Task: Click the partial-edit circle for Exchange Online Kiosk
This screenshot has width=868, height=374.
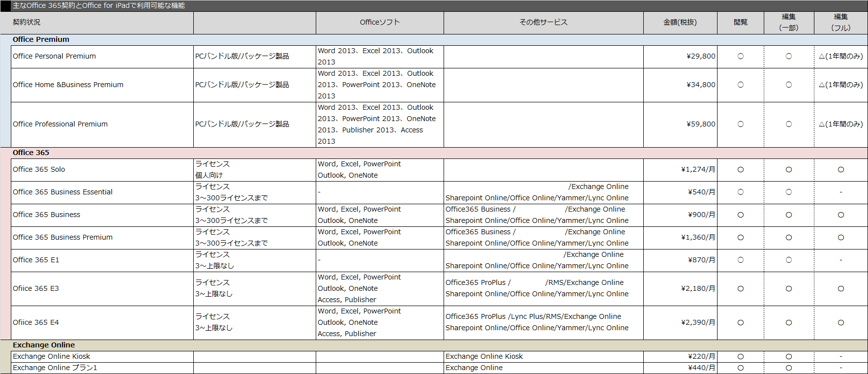Action: point(789,357)
